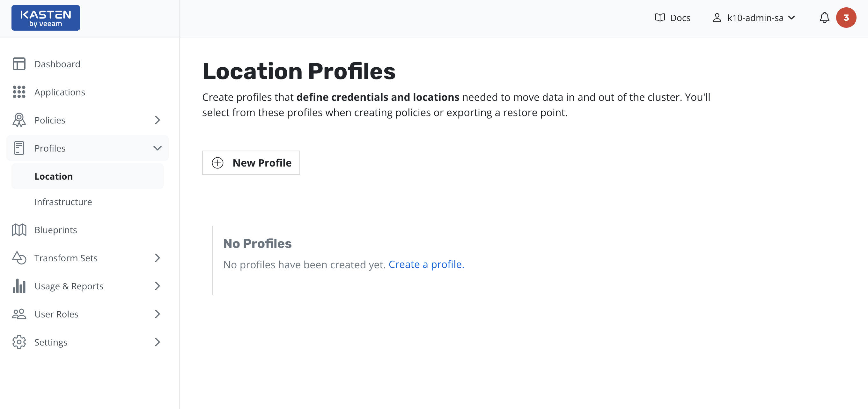Click the Usage & Reports chart icon
The height and width of the screenshot is (409, 868).
click(x=19, y=286)
